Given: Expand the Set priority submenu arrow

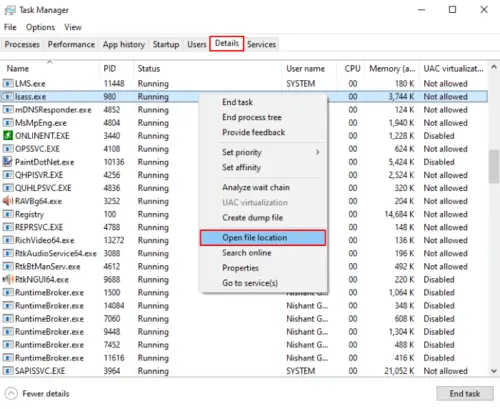Looking at the screenshot, I should pyautogui.click(x=318, y=152).
